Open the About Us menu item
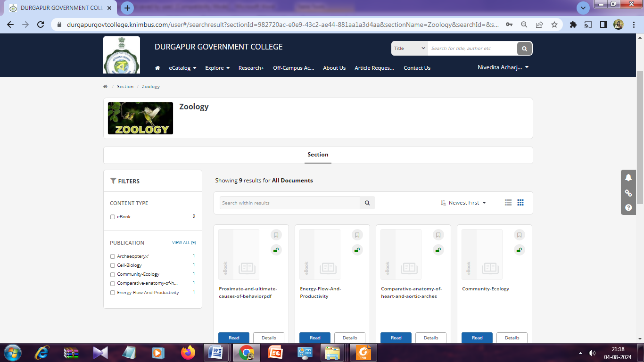This screenshot has height=362, width=644. click(x=334, y=68)
